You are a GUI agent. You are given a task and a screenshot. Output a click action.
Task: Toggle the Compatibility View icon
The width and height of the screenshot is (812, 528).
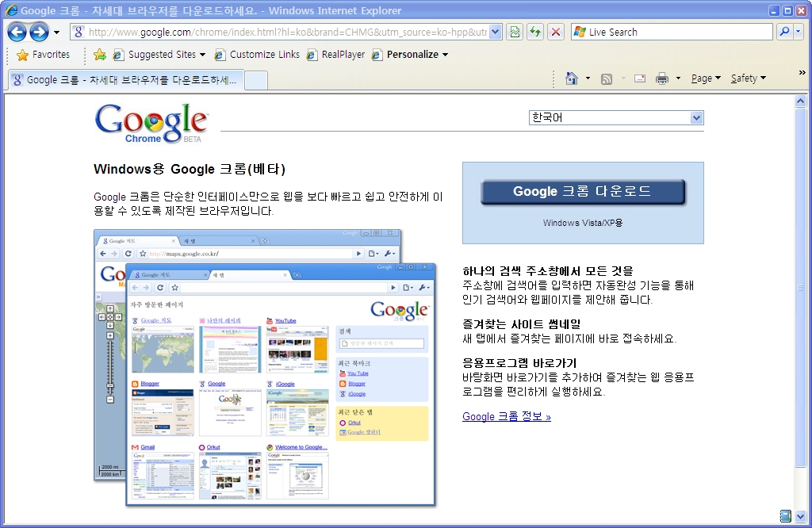click(515, 32)
